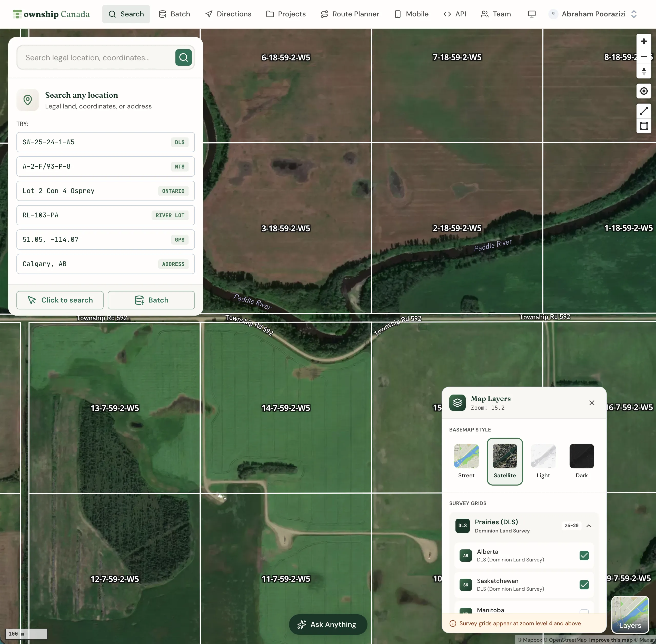Open the Ask Anything assistant button
Screen dimensions: 656x644
tap(327, 624)
